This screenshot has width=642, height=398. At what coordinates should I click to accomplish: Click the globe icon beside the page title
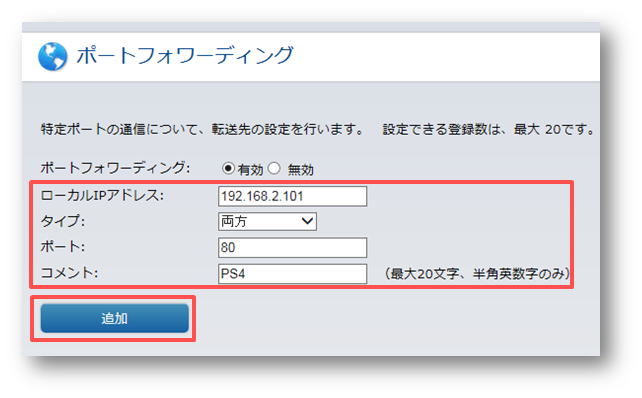tap(52, 57)
